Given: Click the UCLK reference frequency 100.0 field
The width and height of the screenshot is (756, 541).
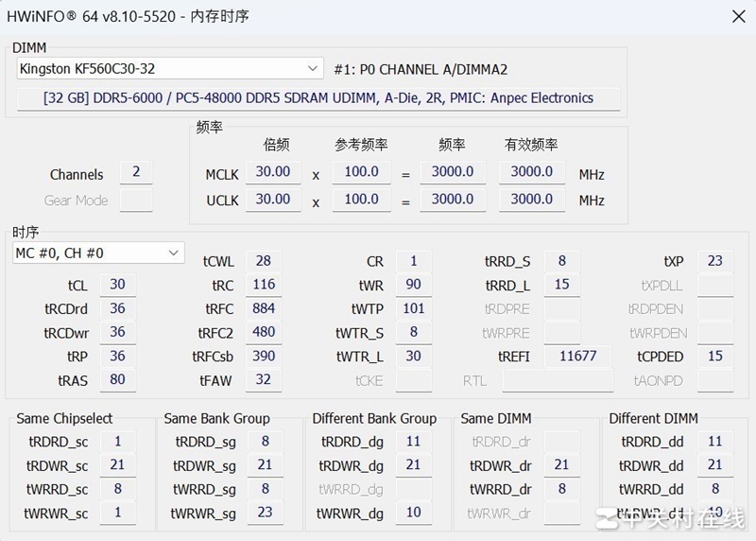Looking at the screenshot, I should point(361,200).
